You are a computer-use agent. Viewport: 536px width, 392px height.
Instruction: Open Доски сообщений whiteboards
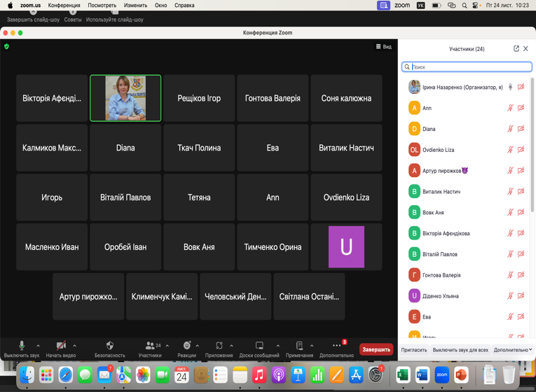pyautogui.click(x=259, y=346)
